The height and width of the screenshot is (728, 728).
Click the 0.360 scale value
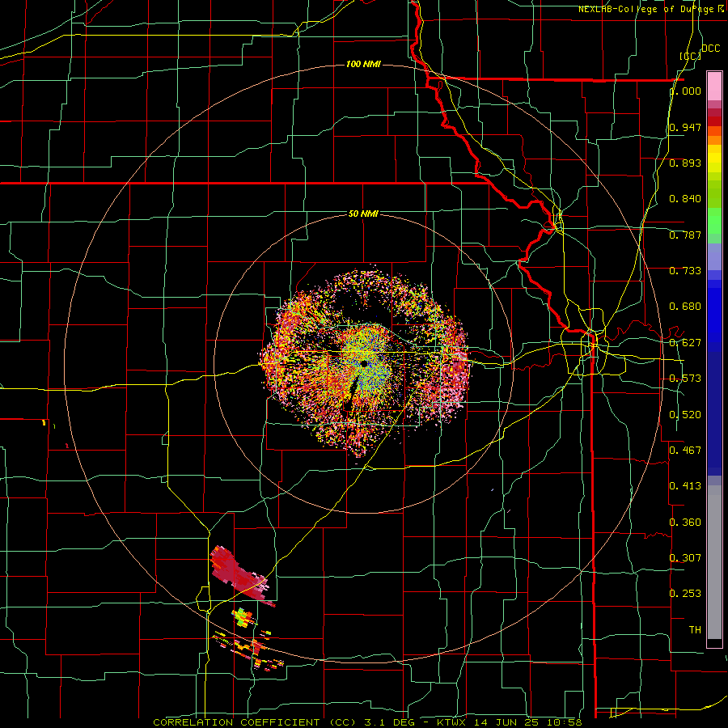point(685,522)
